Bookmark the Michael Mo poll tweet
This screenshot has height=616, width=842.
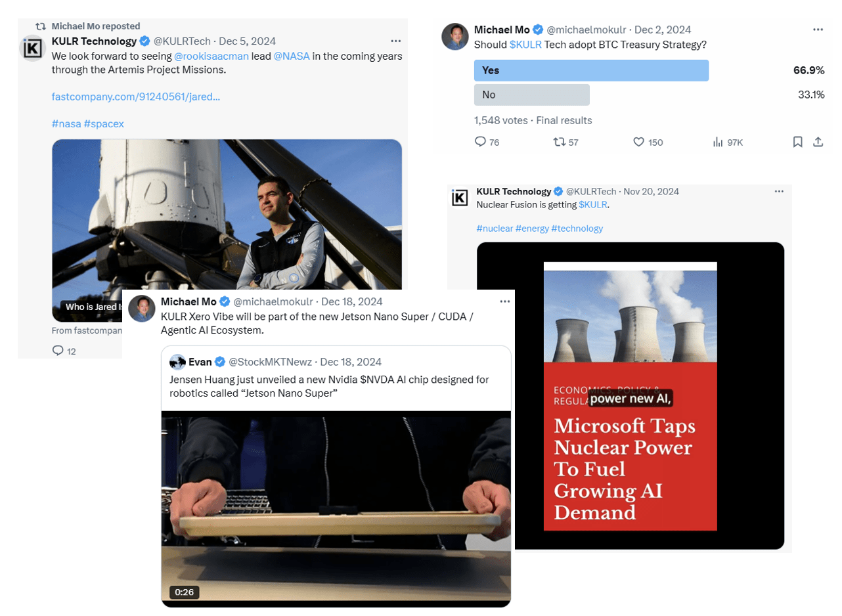click(797, 142)
